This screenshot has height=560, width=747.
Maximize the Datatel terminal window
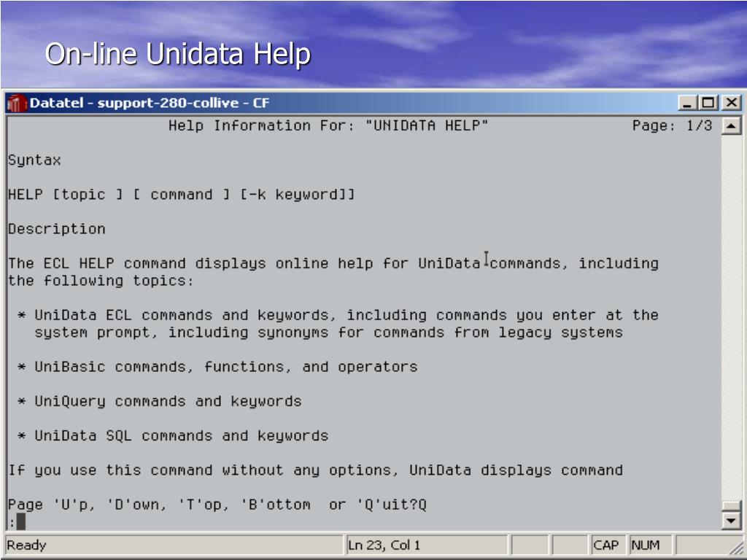708,103
